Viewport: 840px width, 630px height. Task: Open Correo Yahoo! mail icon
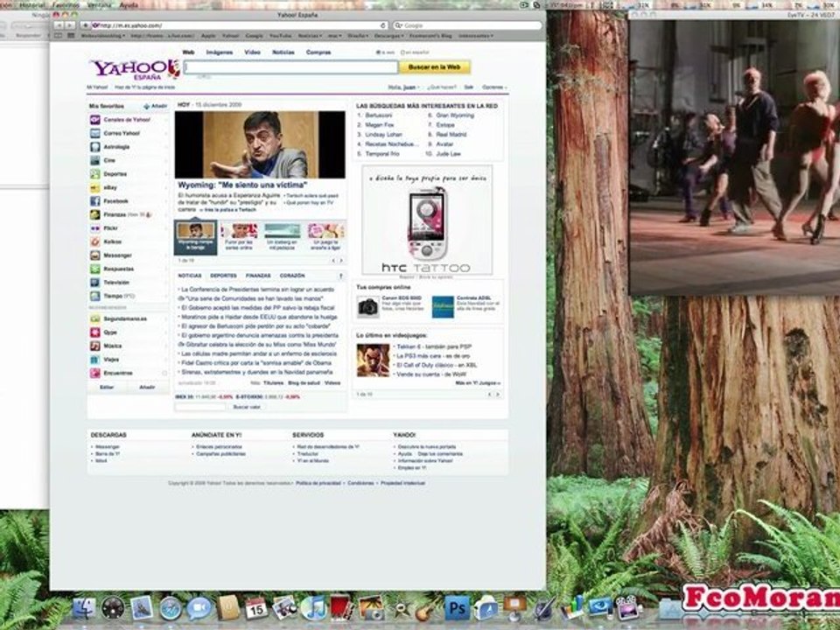point(94,133)
